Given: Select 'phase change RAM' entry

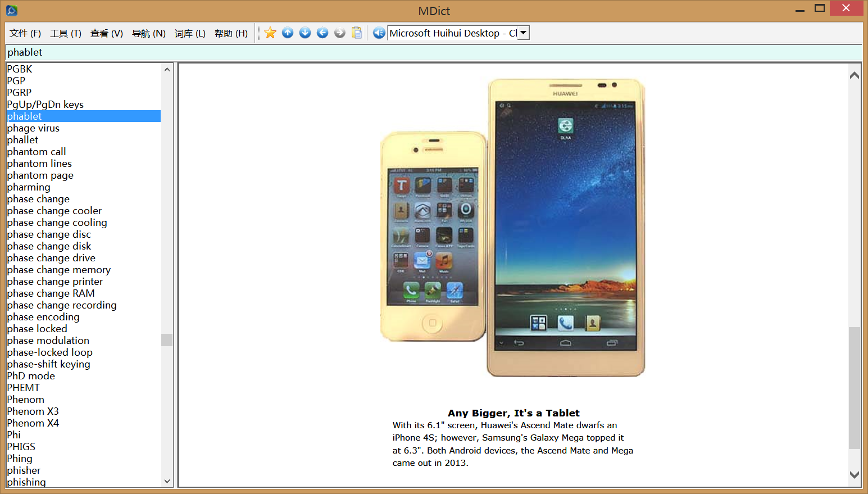Looking at the screenshot, I should point(51,293).
